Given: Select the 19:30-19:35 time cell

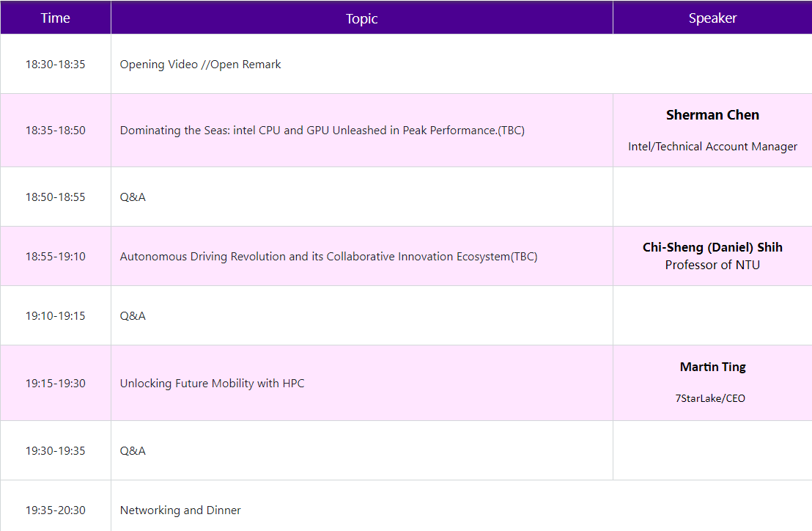Looking at the screenshot, I should point(56,451).
